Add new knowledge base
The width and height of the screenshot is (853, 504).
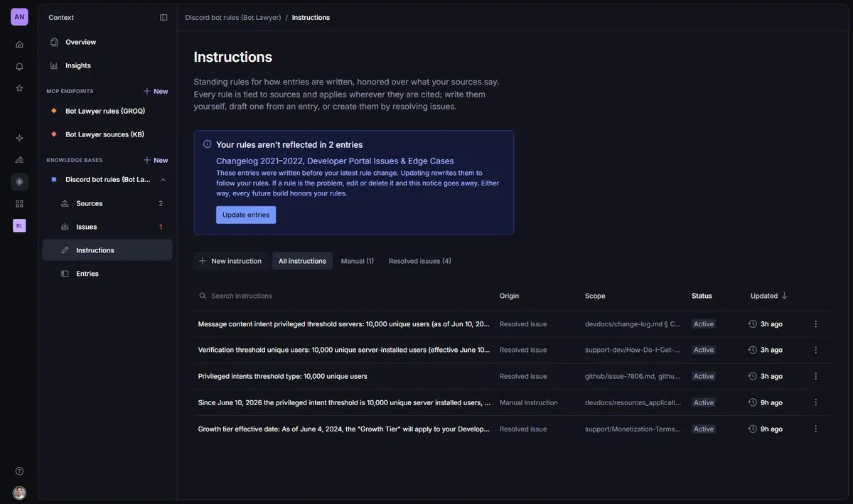(x=156, y=160)
